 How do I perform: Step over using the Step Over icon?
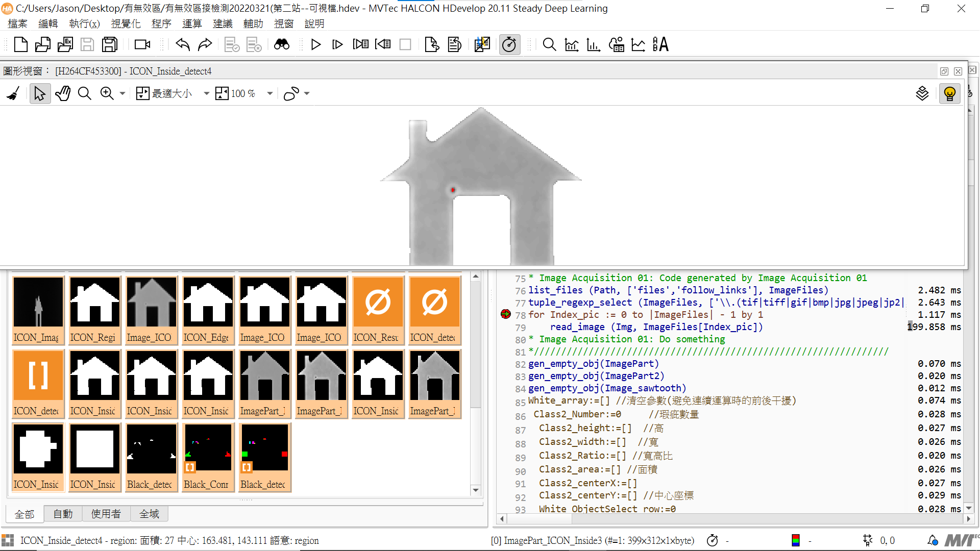(x=337, y=44)
